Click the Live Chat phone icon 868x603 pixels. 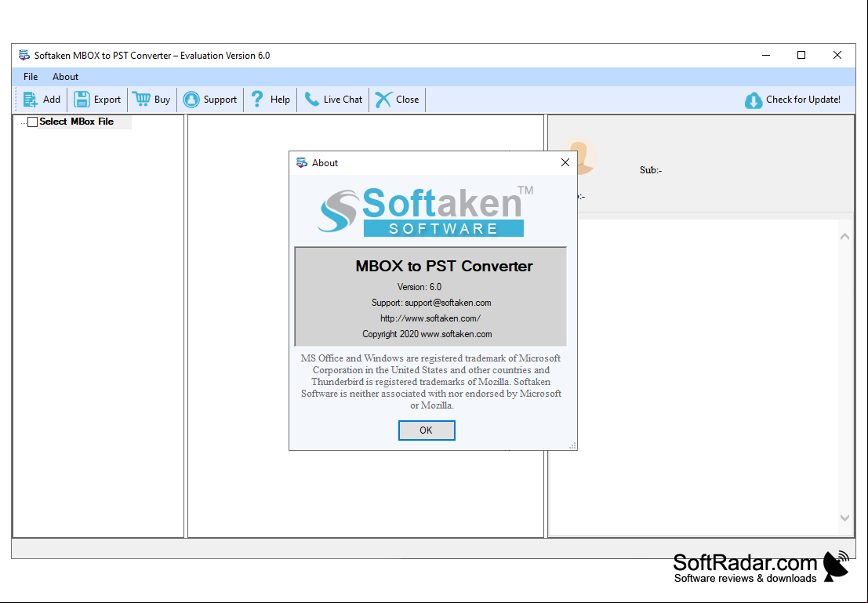click(x=311, y=99)
